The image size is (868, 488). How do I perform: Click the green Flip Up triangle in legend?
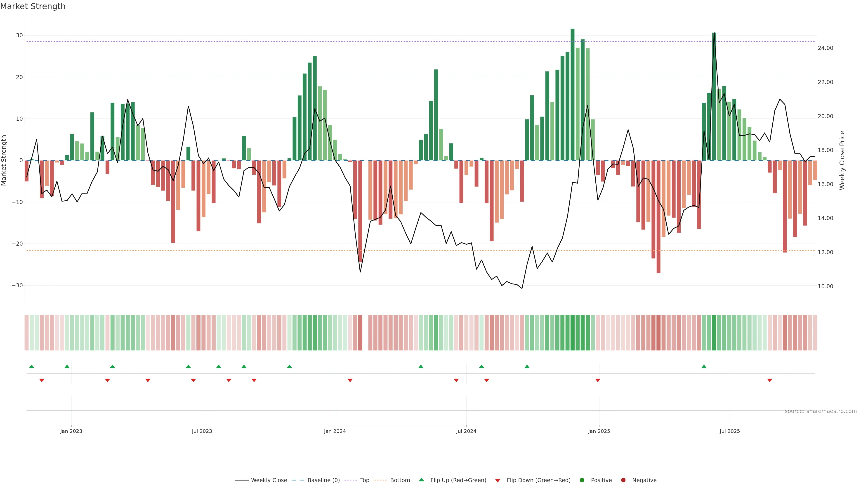coord(421,480)
